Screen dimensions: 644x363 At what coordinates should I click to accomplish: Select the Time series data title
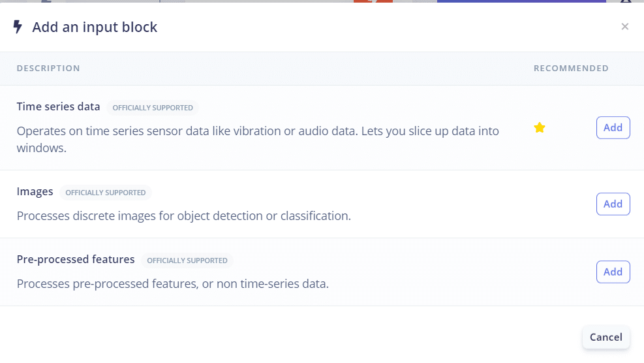point(59,106)
